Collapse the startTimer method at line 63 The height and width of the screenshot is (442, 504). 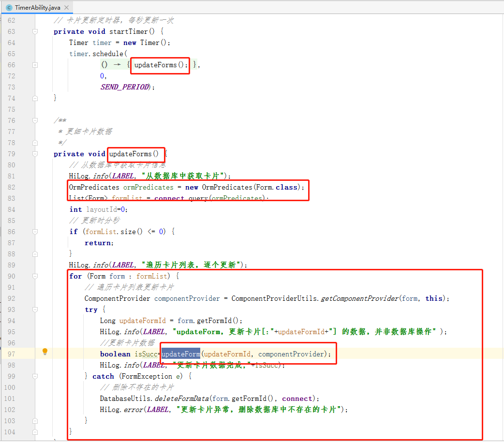point(35,31)
